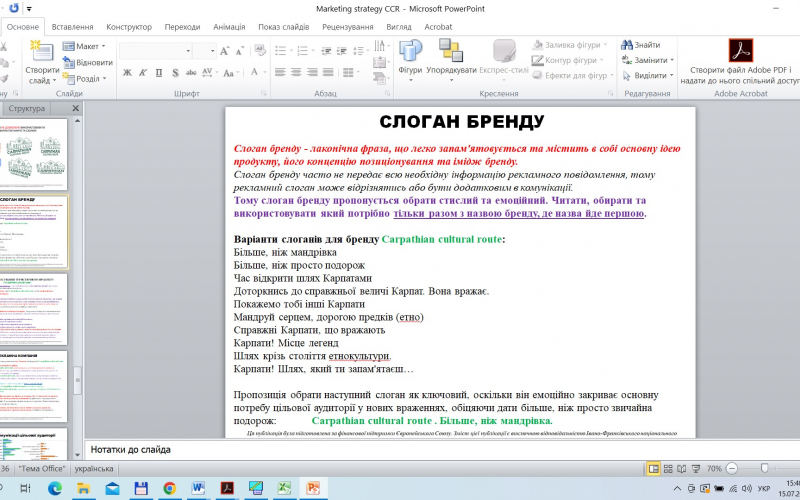Switch to Структура outline pane tab
Screen dimensions: 800x500
[27, 108]
